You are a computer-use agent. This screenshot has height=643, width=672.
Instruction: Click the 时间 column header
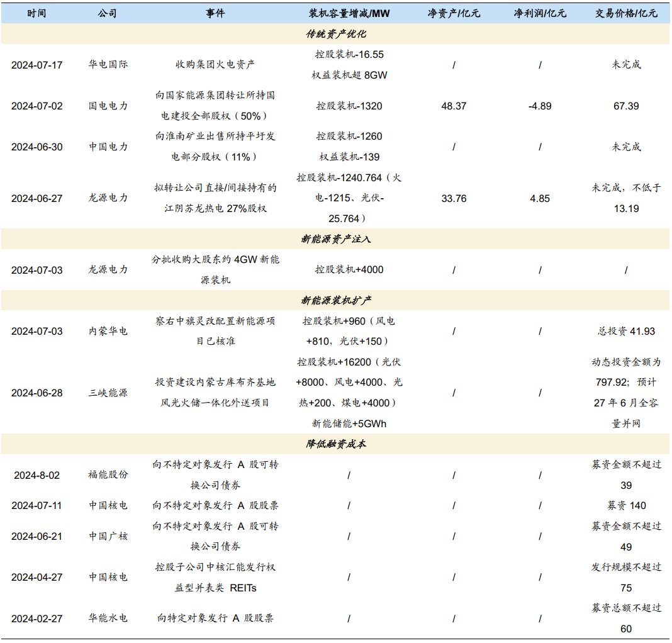36,13
